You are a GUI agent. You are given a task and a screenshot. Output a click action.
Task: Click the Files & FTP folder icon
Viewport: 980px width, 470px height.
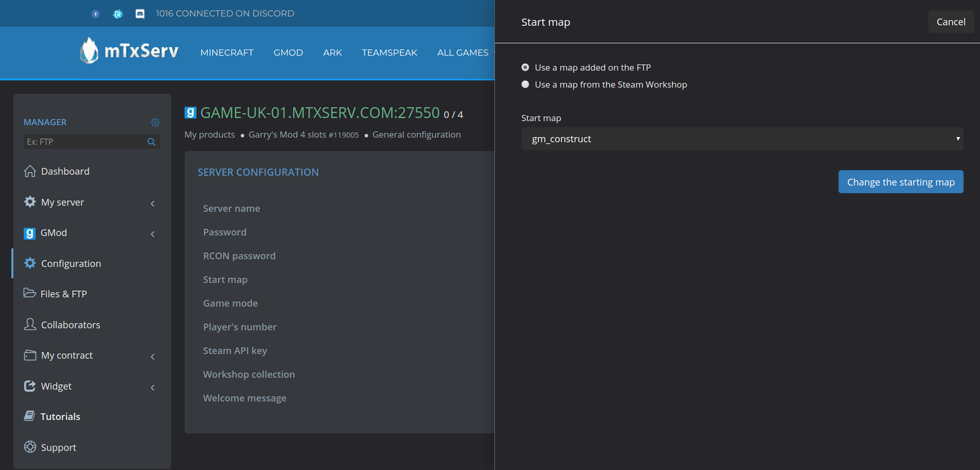29,293
